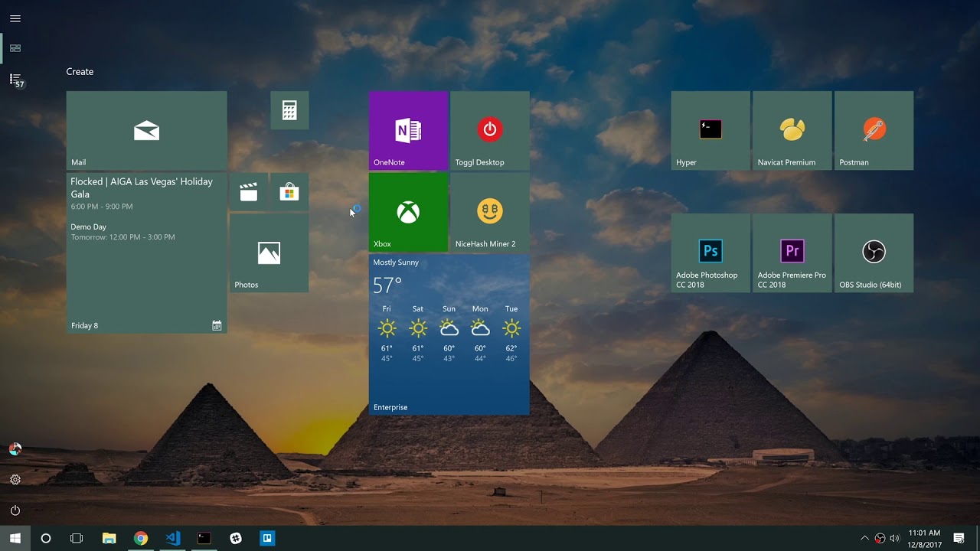Open File Explorer from taskbar
The image size is (980, 551).
tap(109, 538)
